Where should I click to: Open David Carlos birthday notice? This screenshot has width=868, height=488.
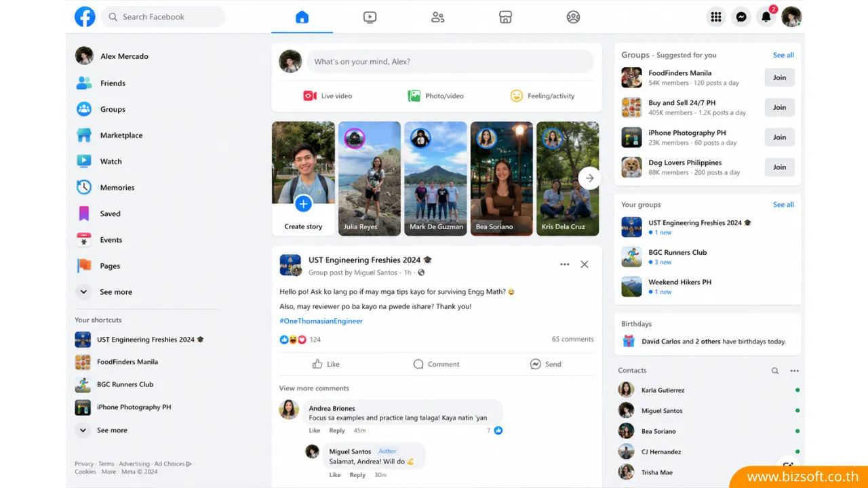(x=707, y=342)
